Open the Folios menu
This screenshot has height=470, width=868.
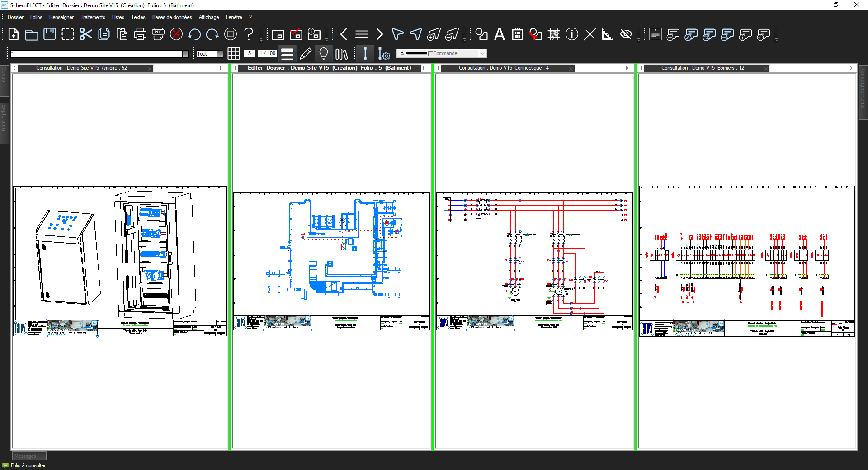click(x=36, y=17)
